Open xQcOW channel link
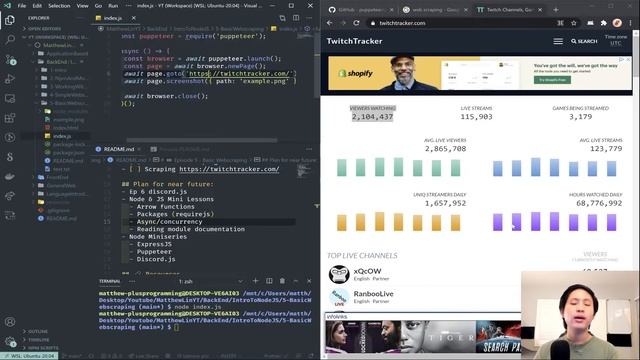This screenshot has width=640, height=360. 367,271
